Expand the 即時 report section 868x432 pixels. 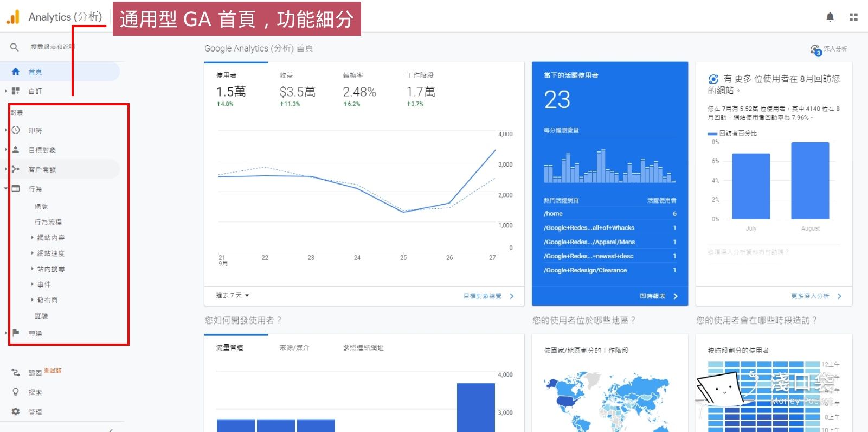pyautogui.click(x=6, y=130)
